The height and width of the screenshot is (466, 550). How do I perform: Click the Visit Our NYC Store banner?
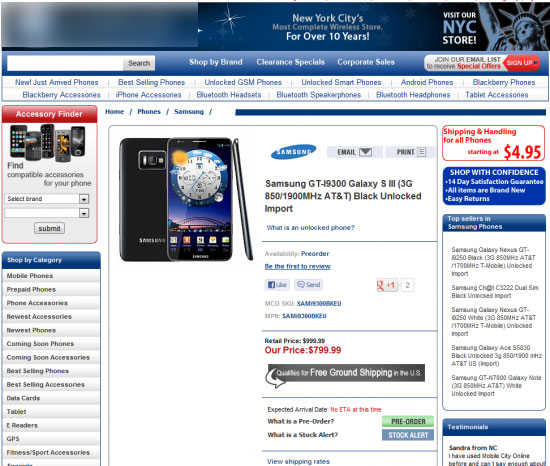pos(495,27)
